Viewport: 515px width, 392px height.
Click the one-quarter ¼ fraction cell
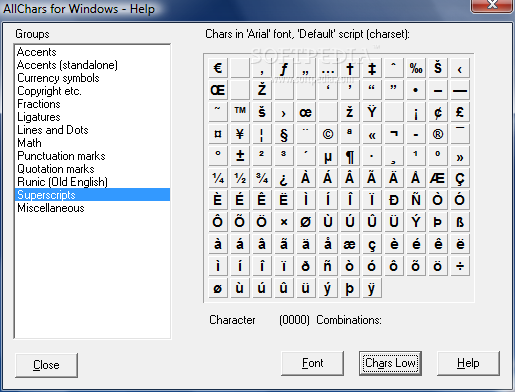(x=218, y=178)
